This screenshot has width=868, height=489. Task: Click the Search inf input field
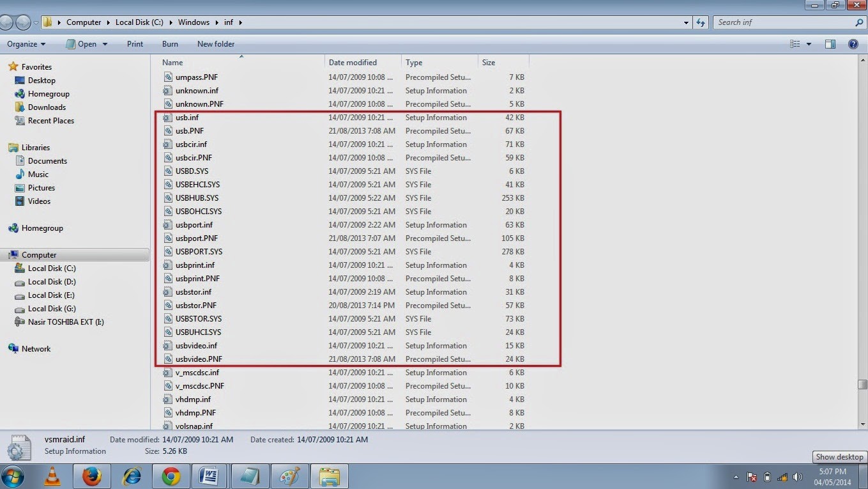click(x=784, y=22)
